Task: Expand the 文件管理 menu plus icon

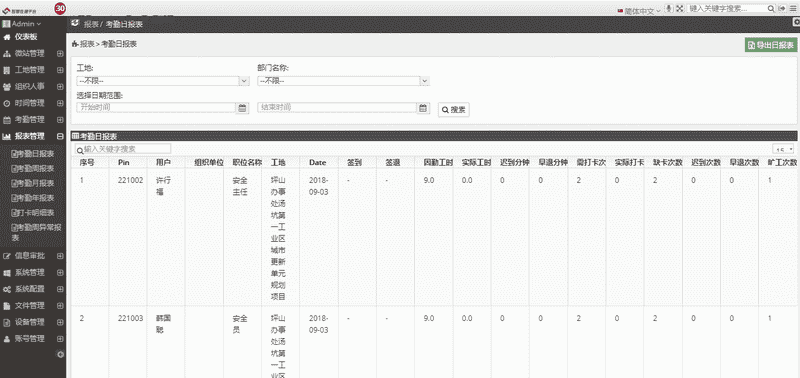Action: click(60, 306)
